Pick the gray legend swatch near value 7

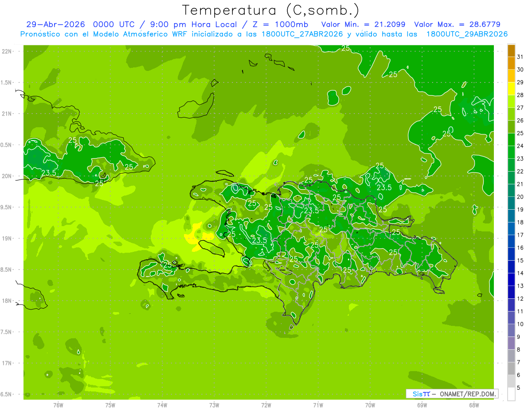[511, 368]
